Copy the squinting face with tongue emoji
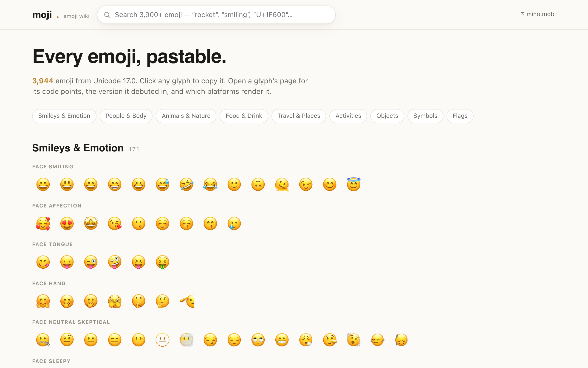 point(139,262)
